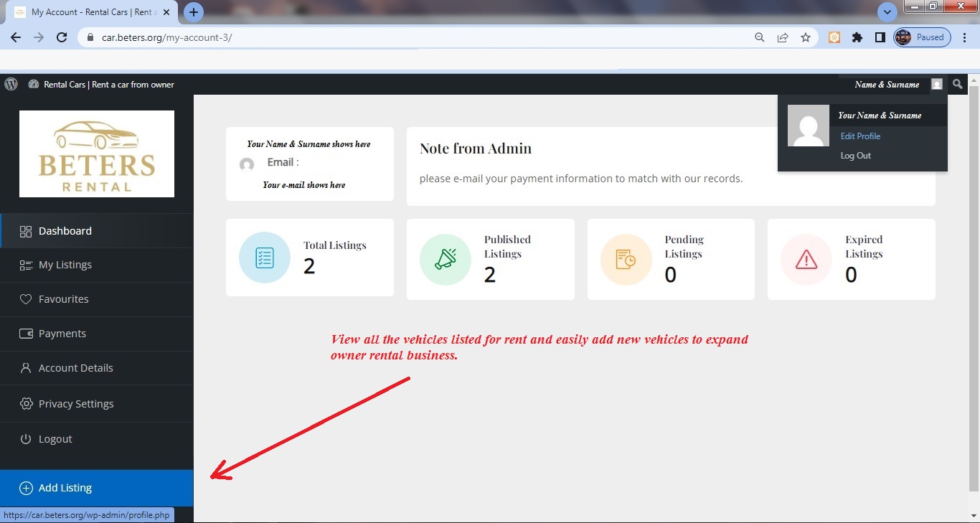Bookmark this page with the star icon

806,37
